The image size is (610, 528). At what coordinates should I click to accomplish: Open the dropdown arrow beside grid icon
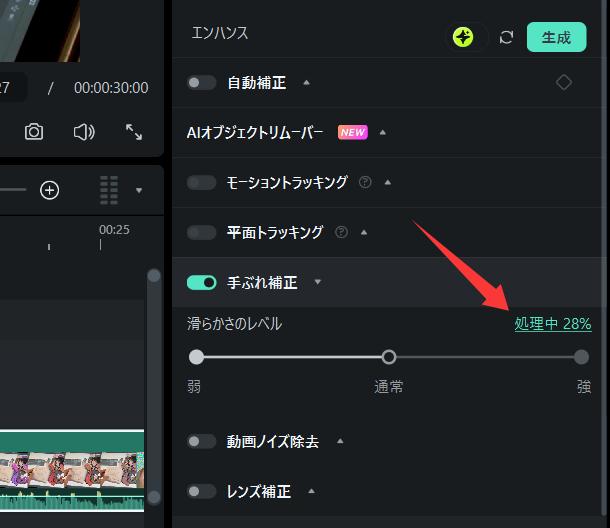pos(139,191)
